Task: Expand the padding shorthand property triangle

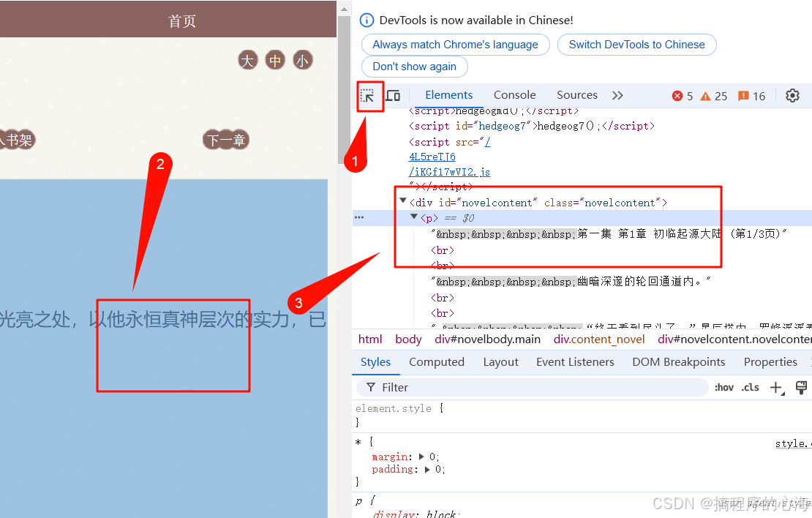Action: tap(427, 469)
